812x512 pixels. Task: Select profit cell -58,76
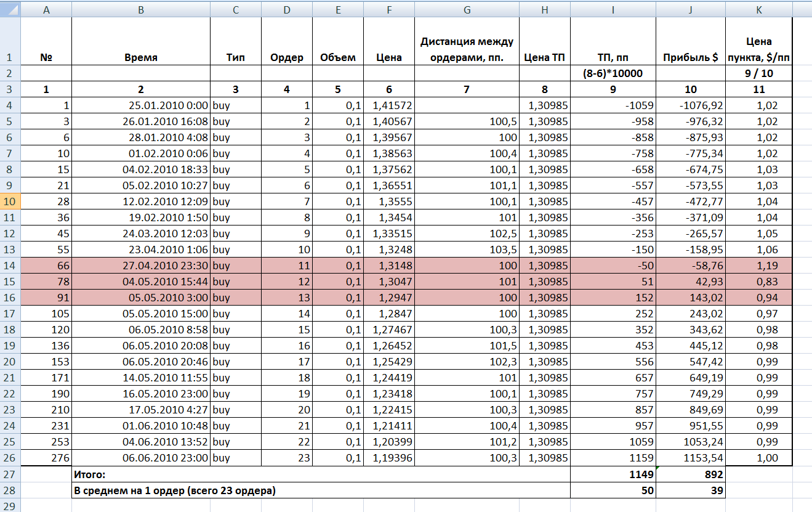pyautogui.click(x=691, y=266)
